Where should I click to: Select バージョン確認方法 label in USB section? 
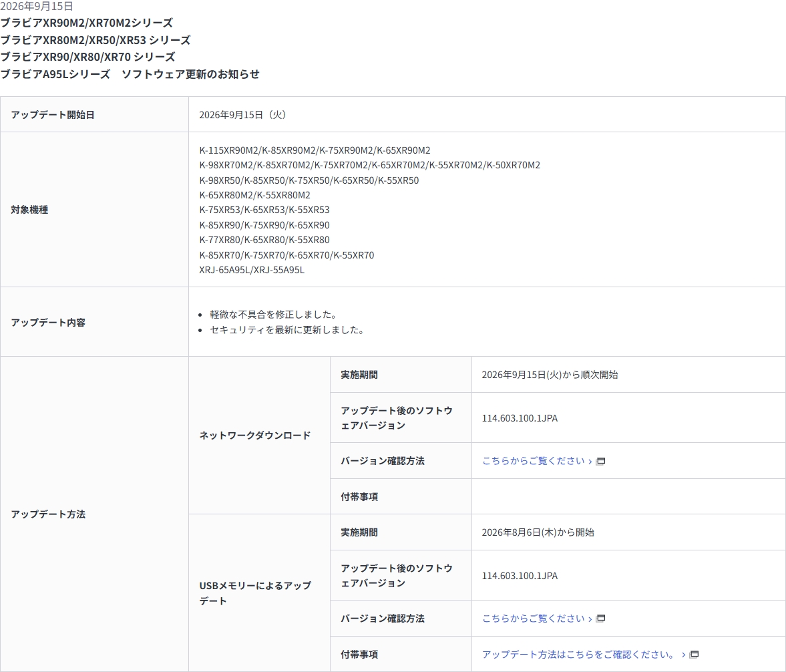tap(383, 619)
